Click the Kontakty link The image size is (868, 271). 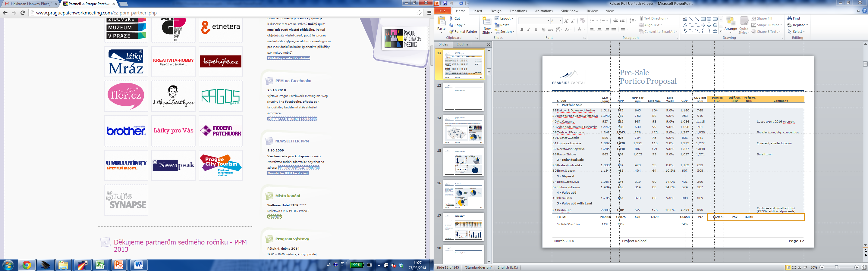[274, 216]
